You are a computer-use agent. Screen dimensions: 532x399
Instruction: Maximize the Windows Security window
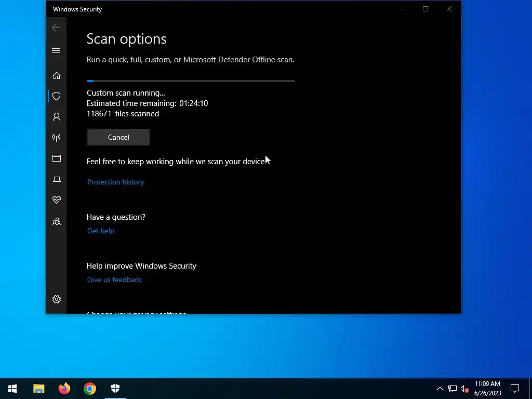pyautogui.click(x=425, y=9)
